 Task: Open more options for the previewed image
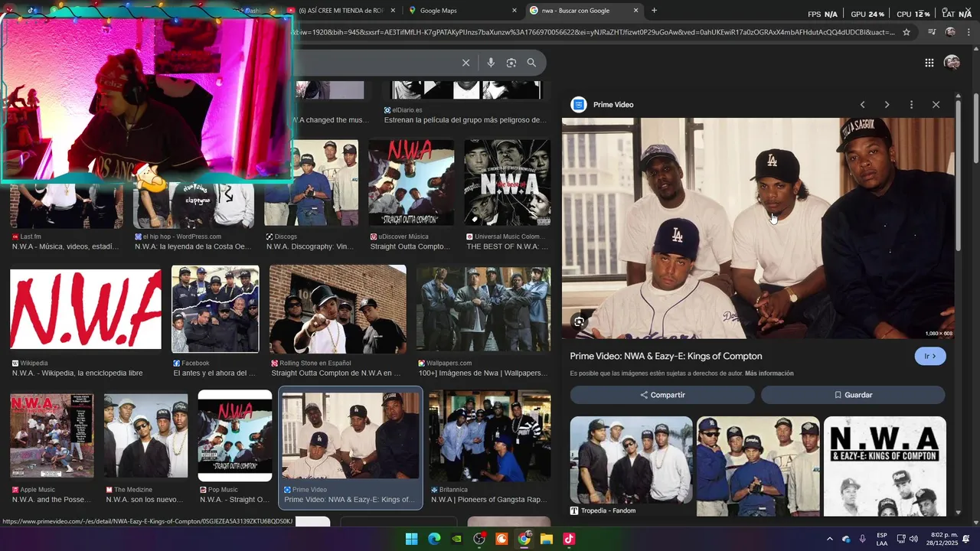point(911,105)
